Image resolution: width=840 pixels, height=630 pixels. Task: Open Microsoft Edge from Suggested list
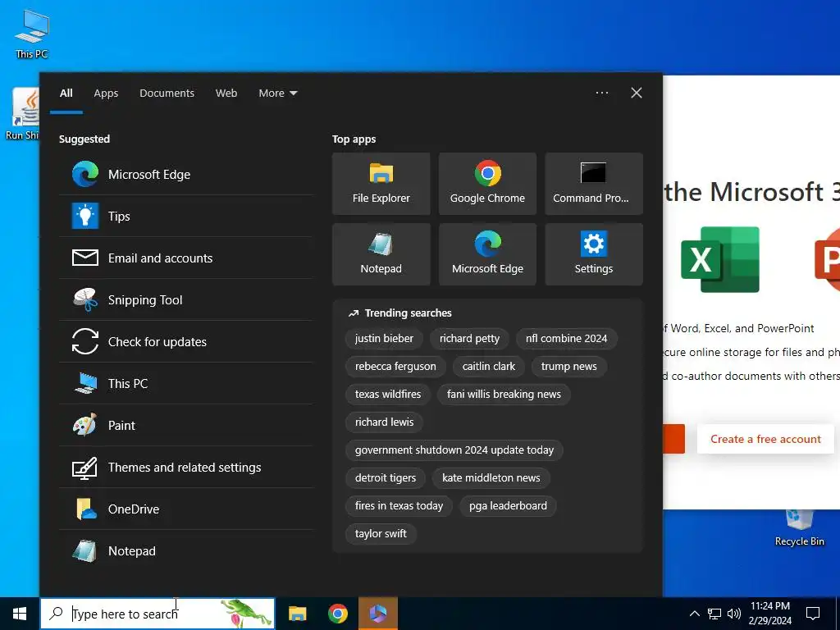click(x=185, y=175)
